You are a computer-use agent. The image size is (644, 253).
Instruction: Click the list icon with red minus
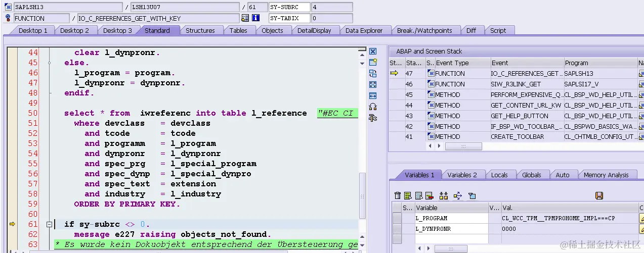coord(429,195)
